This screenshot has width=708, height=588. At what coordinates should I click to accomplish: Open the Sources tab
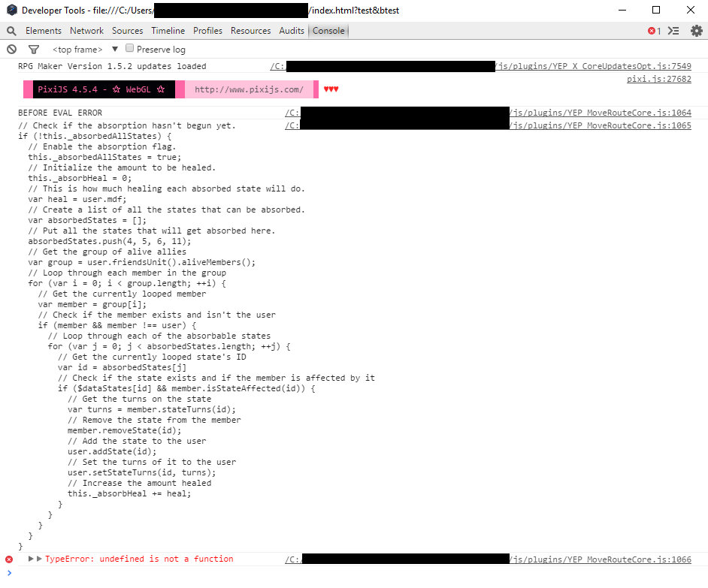(x=127, y=31)
